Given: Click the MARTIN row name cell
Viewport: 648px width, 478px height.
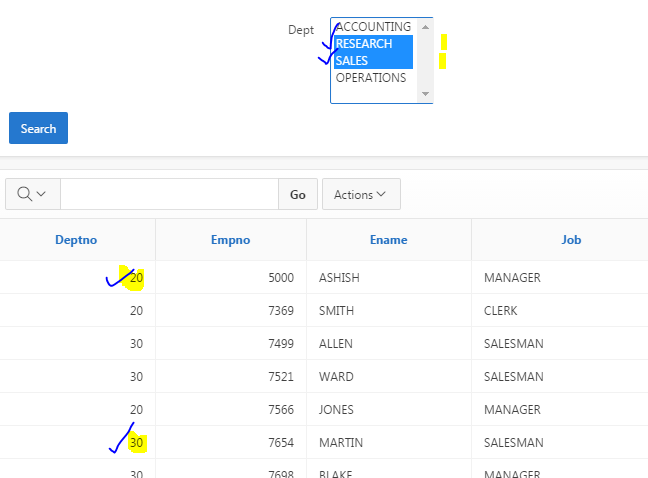Looking at the screenshot, I should (342, 443).
